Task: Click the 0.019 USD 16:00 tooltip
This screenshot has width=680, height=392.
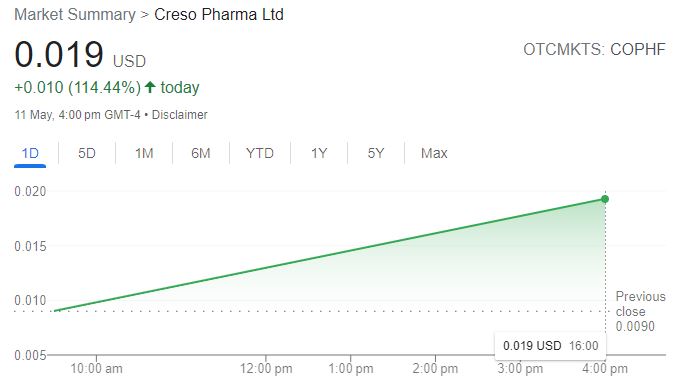Action: 550,346
